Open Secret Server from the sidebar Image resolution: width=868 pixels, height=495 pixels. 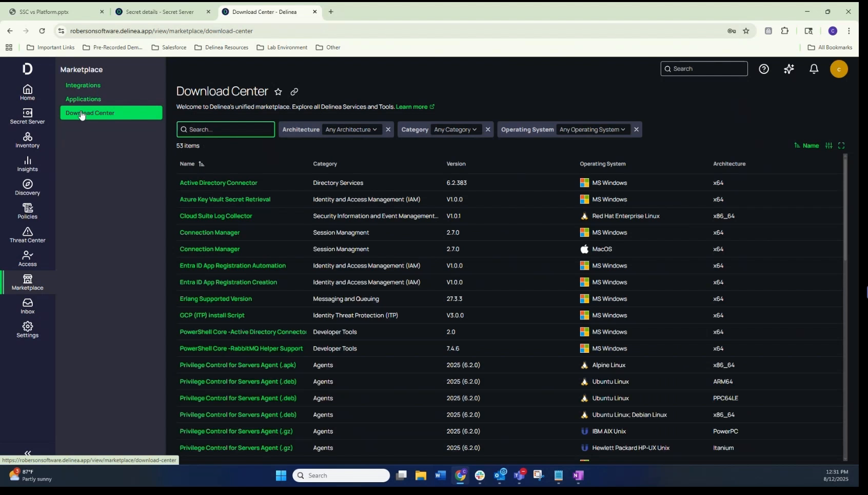click(x=27, y=117)
